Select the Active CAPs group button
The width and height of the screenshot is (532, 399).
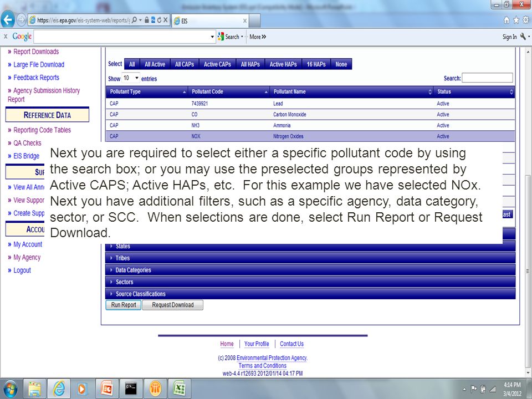(217, 64)
